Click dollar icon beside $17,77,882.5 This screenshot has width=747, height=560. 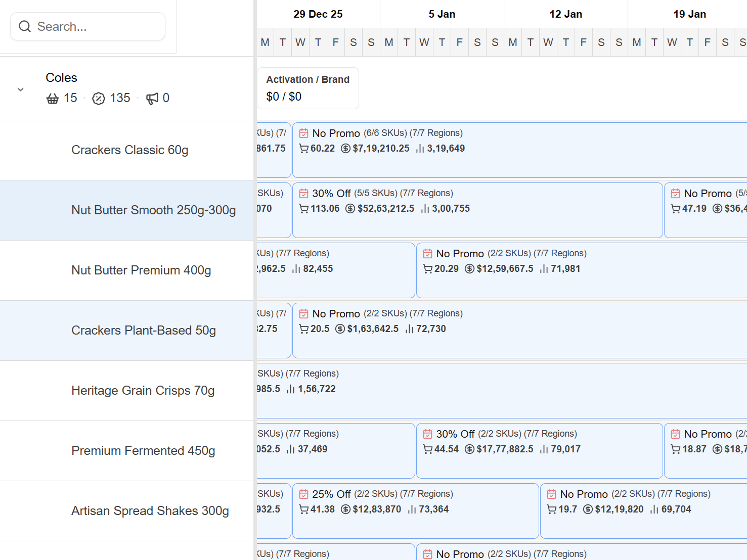[470, 449]
